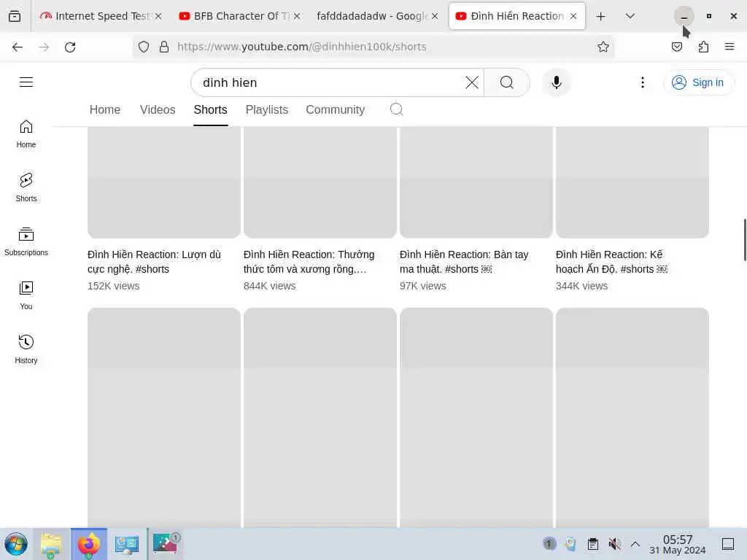
Task: Open file manager from taskbar
Action: click(x=51, y=544)
